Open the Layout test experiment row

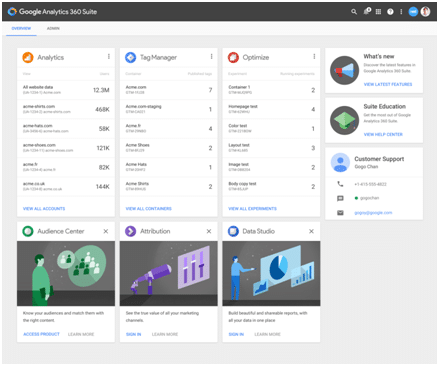271,148
